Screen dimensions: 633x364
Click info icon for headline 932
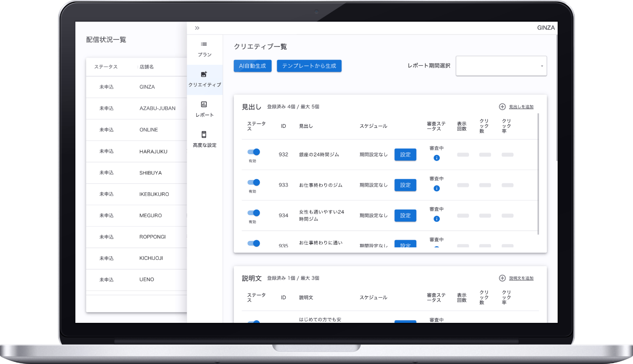[x=436, y=158]
